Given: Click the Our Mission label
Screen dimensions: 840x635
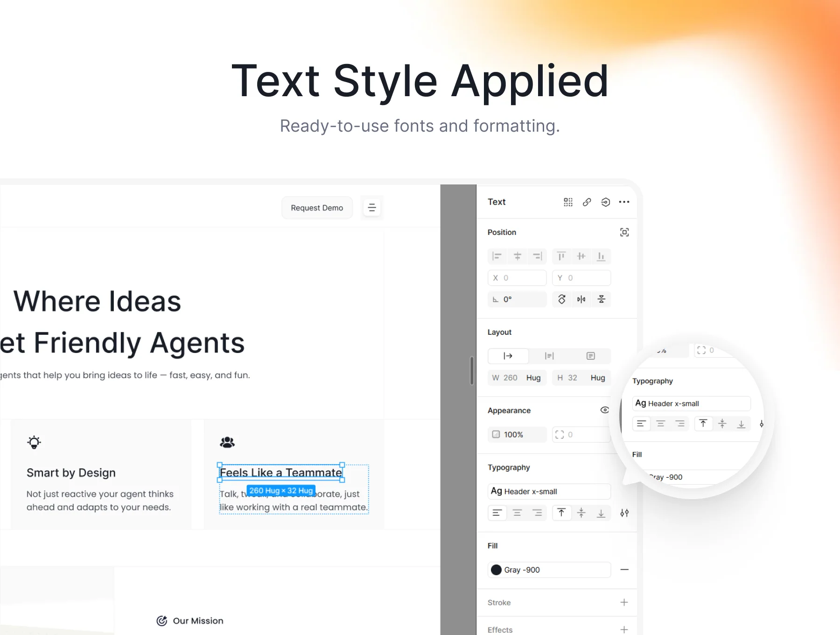Looking at the screenshot, I should click(198, 621).
